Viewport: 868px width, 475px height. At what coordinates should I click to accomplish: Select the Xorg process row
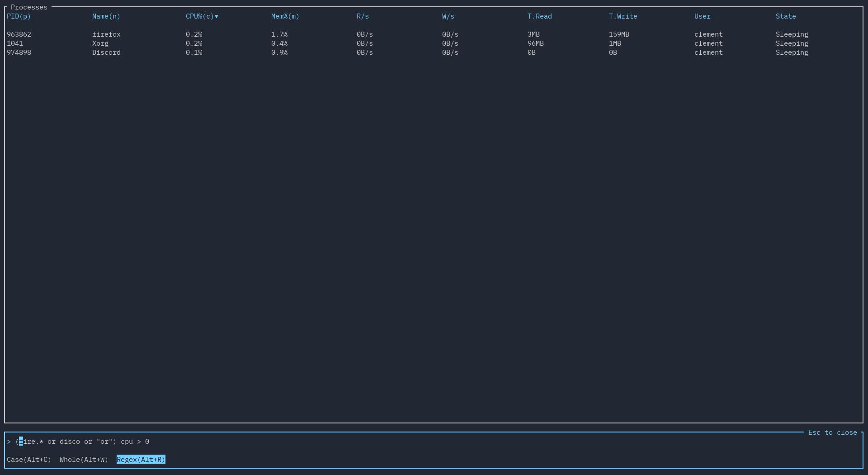point(100,43)
